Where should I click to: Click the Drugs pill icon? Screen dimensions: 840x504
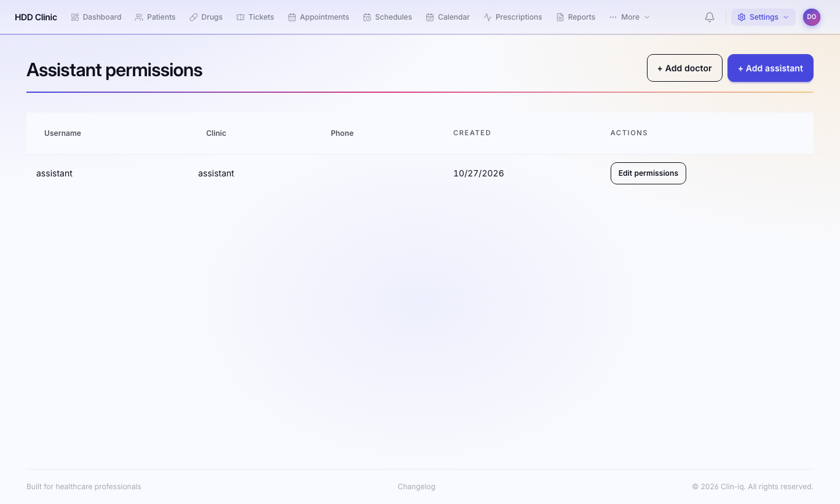coord(194,17)
